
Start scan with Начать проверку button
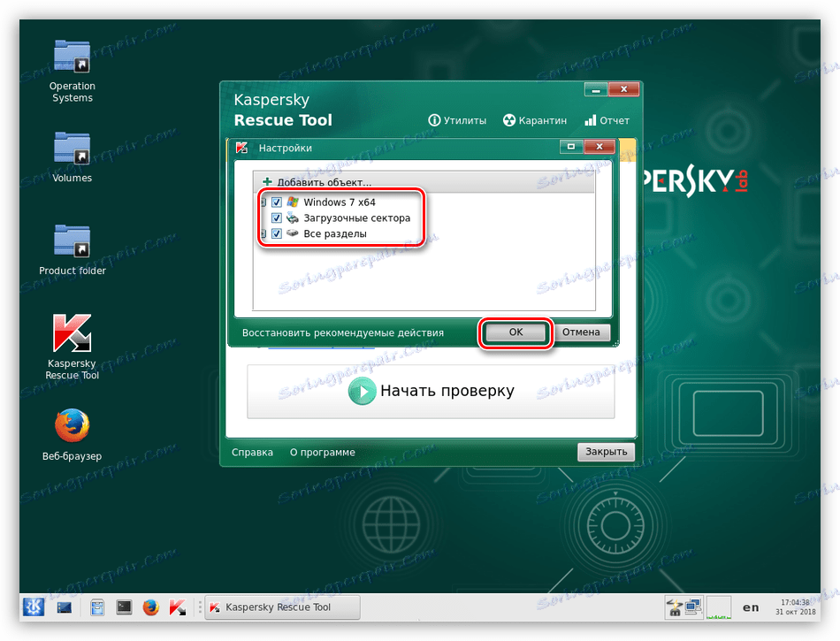click(x=431, y=391)
